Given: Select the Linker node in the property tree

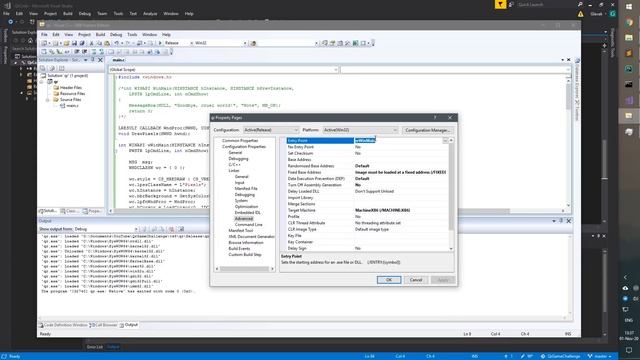Looking at the screenshot, I should (x=234, y=171).
